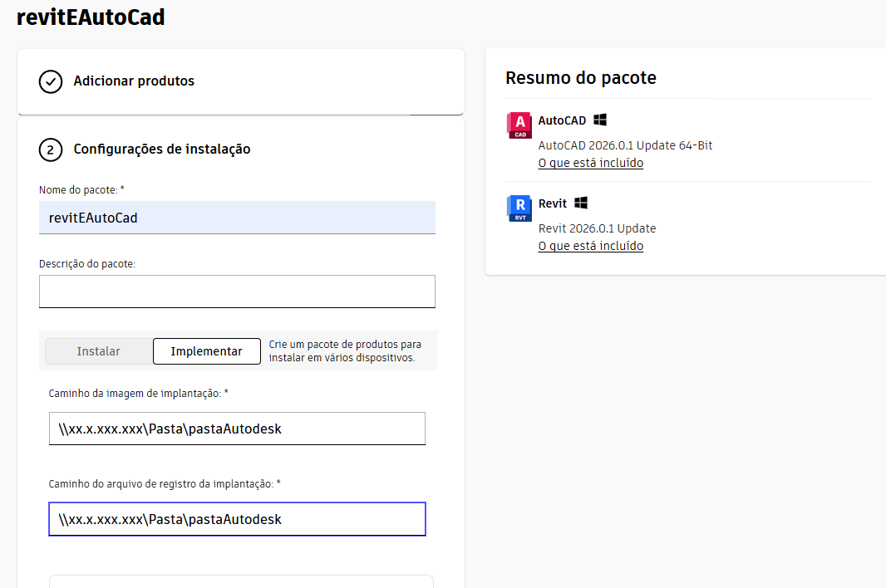Click the Revit product icon
Viewport: 886px width, 588px height.
pos(519,208)
